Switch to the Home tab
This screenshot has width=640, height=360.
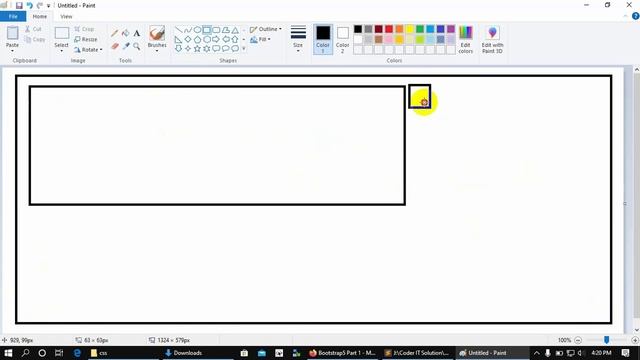[40, 16]
